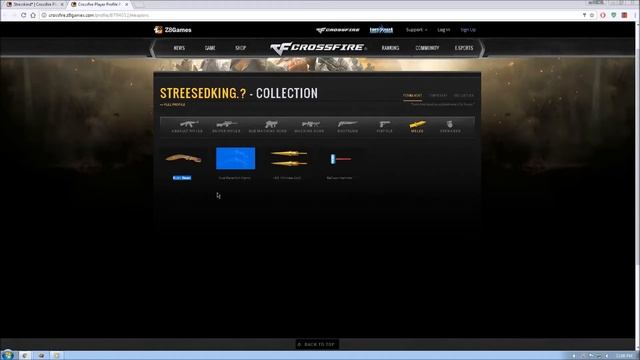This screenshot has width=640, height=360.
Task: Click the Lost Saga game logo
Action: [381, 30]
